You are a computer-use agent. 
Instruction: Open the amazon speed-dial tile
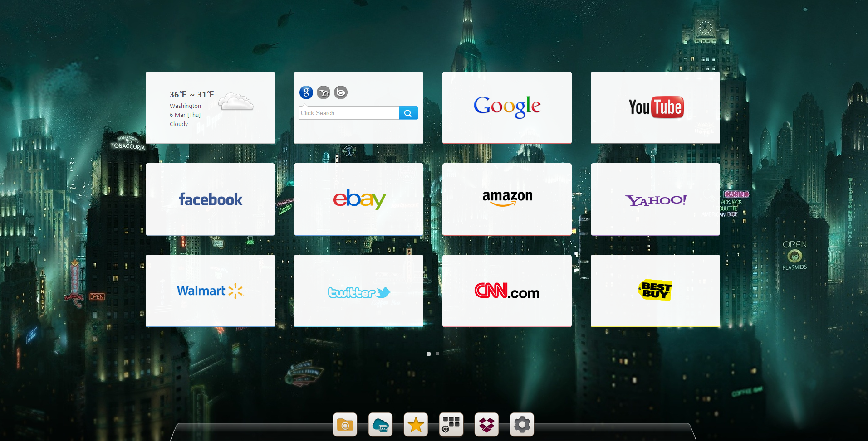point(507,199)
